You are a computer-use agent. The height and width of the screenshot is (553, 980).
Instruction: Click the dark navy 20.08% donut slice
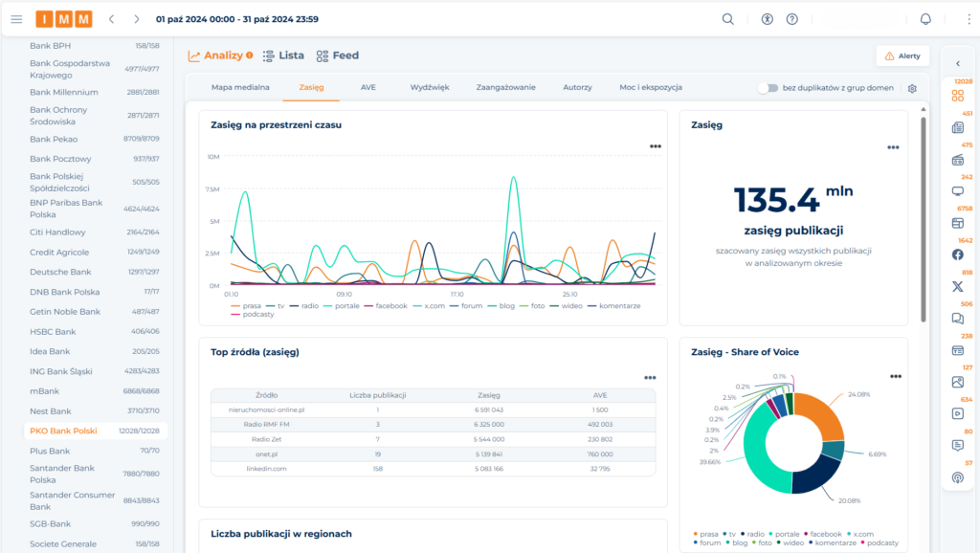(x=815, y=475)
